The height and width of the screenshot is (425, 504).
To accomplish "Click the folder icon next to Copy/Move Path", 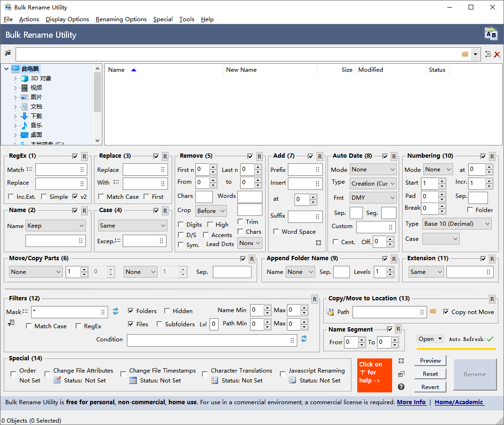I will click(433, 311).
